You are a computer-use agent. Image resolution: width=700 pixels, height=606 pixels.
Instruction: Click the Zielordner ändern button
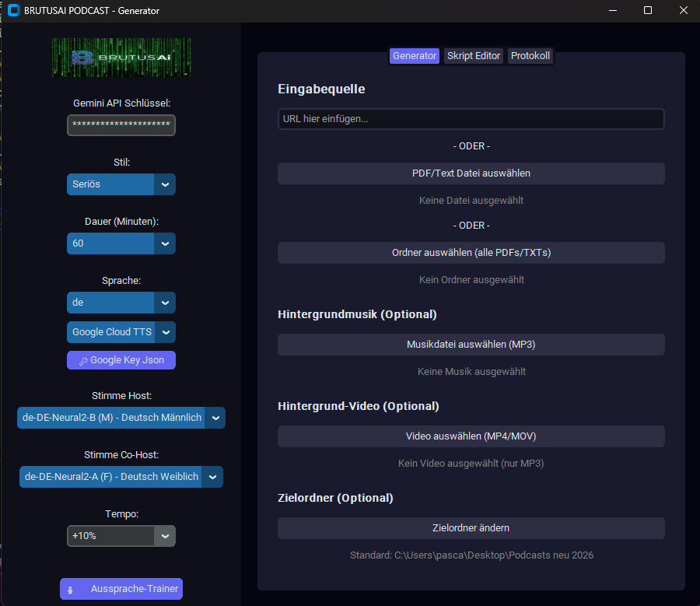pyautogui.click(x=471, y=527)
